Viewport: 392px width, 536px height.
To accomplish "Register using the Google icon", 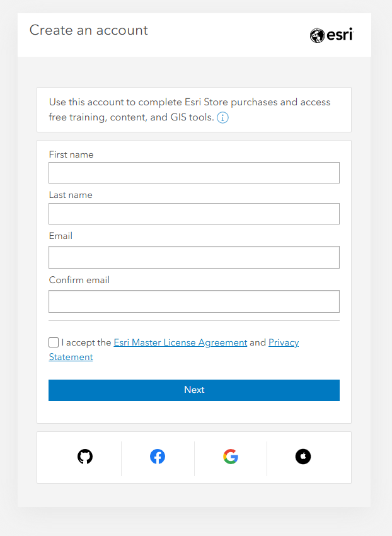I will pos(231,457).
